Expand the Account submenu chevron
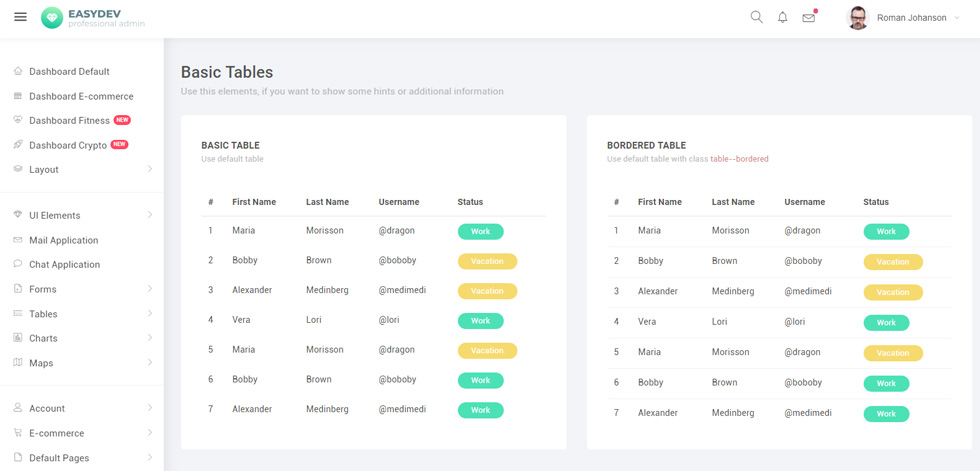Screen dimensions: 980x471 150,408
